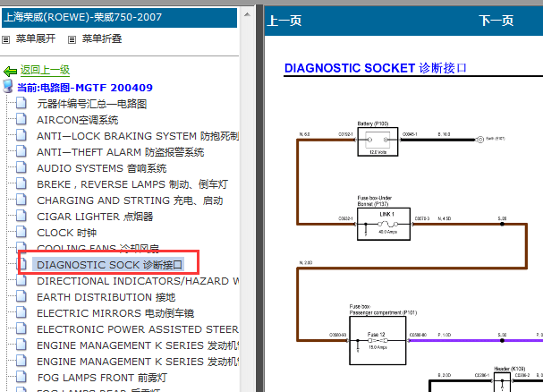This screenshot has height=392, width=543.
Task: Click page icon beside FOG LAMPS FRONT 前雾灯
Action: [21, 377]
